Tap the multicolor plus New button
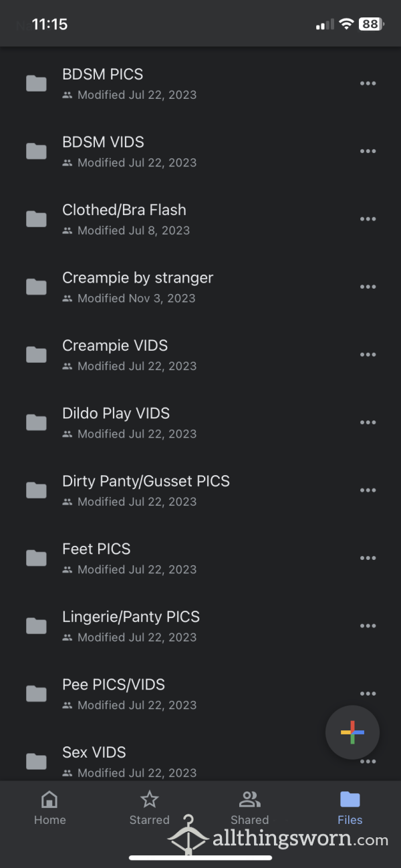The width and height of the screenshot is (401, 868). coord(352,732)
